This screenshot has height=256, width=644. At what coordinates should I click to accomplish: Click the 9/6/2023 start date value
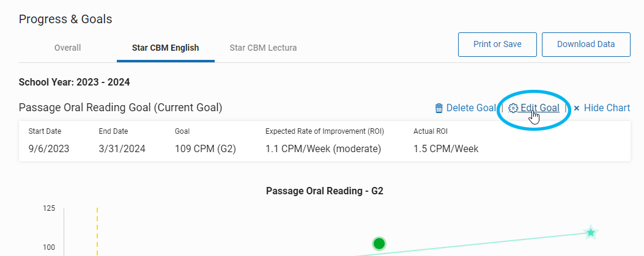(x=49, y=148)
